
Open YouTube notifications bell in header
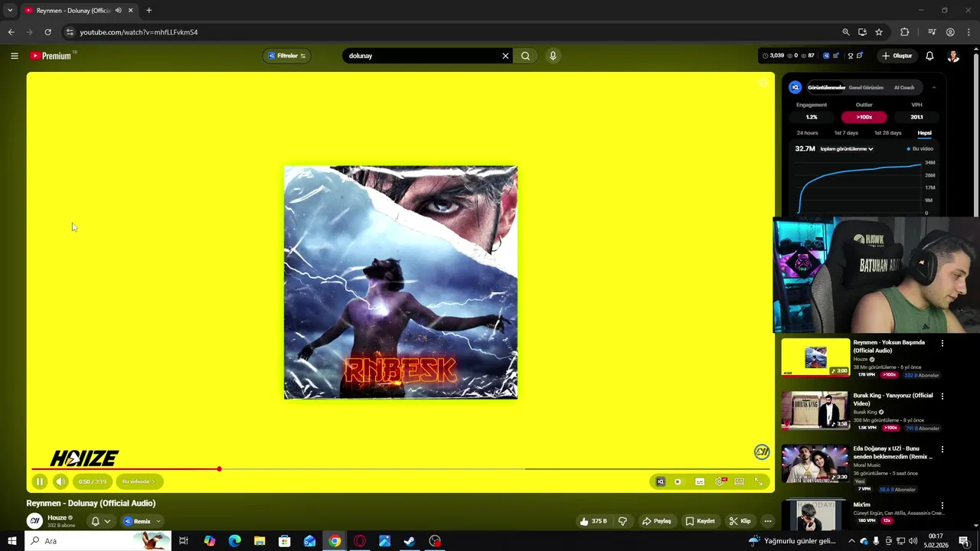pos(929,56)
